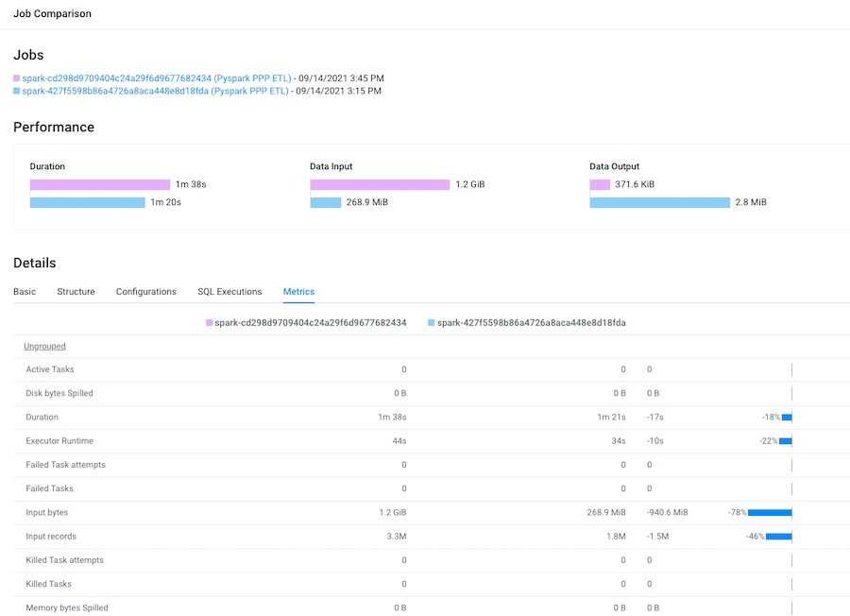Select the purple Data Input bar at 1.2 GiB
The width and height of the screenshot is (850, 616).
point(380,185)
